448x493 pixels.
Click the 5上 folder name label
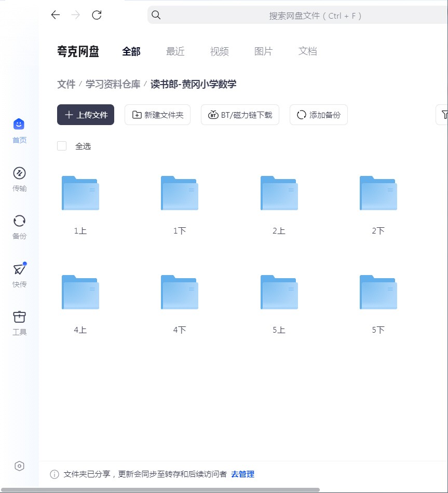point(279,330)
